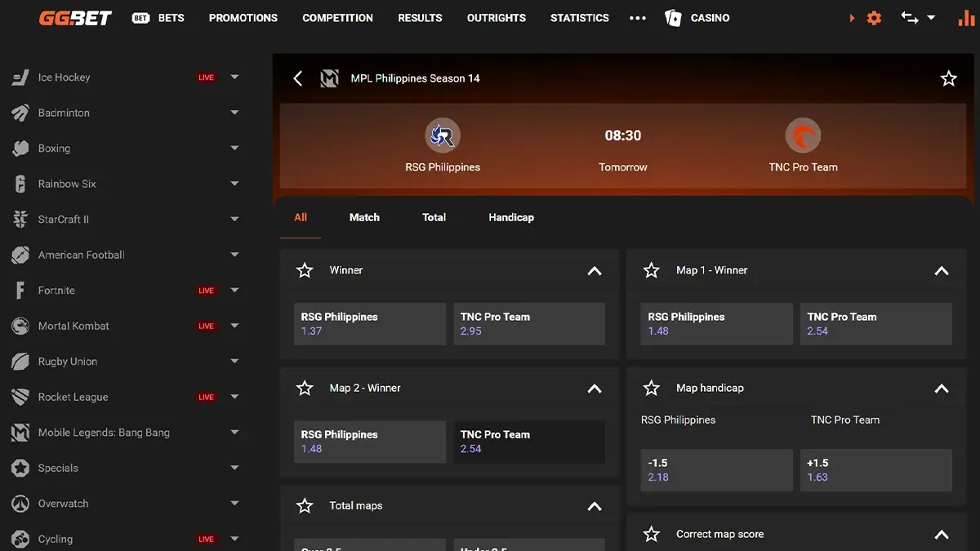This screenshot has width=980, height=551.
Task: Click the Fortnite F icon
Action: tap(20, 291)
